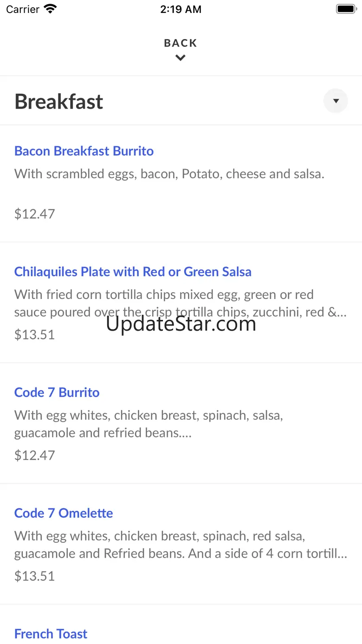The width and height of the screenshot is (362, 644).
Task: Select the Code 7 Omelette $13.51 price
Action: coord(35,576)
